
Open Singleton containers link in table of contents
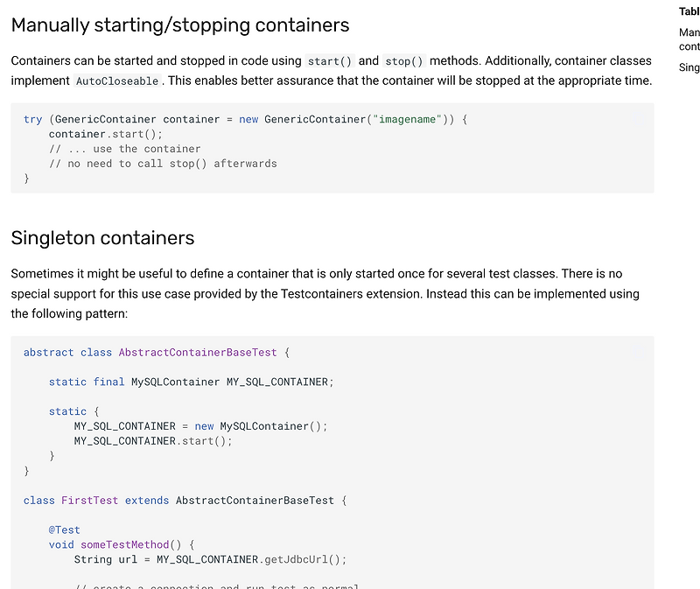click(689, 67)
